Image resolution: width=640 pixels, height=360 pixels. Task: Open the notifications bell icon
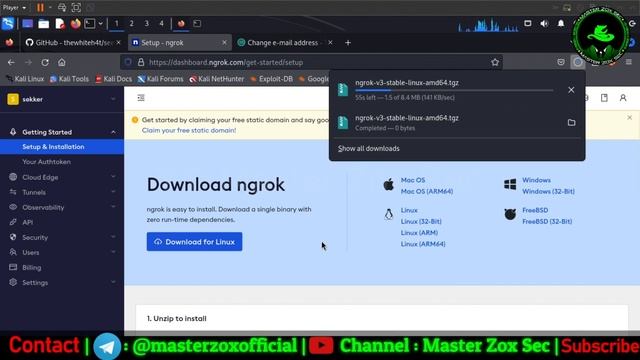coord(561,24)
